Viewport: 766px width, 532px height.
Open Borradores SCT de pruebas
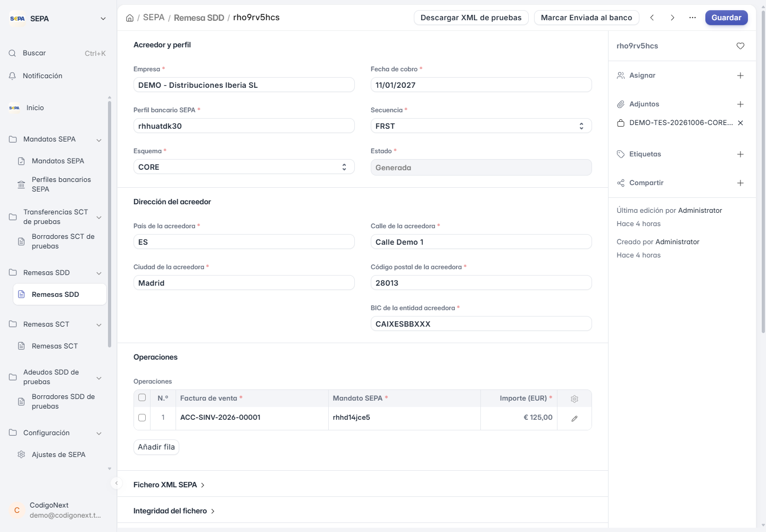click(x=60, y=242)
